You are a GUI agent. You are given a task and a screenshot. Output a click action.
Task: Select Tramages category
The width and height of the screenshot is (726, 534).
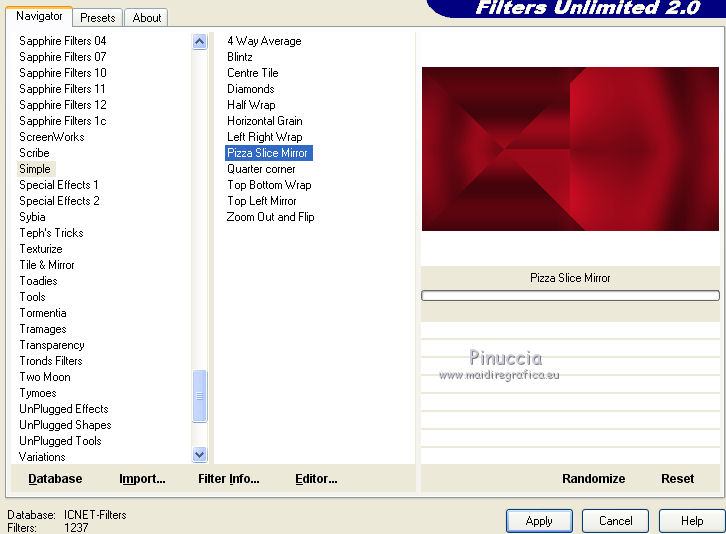click(x=43, y=329)
